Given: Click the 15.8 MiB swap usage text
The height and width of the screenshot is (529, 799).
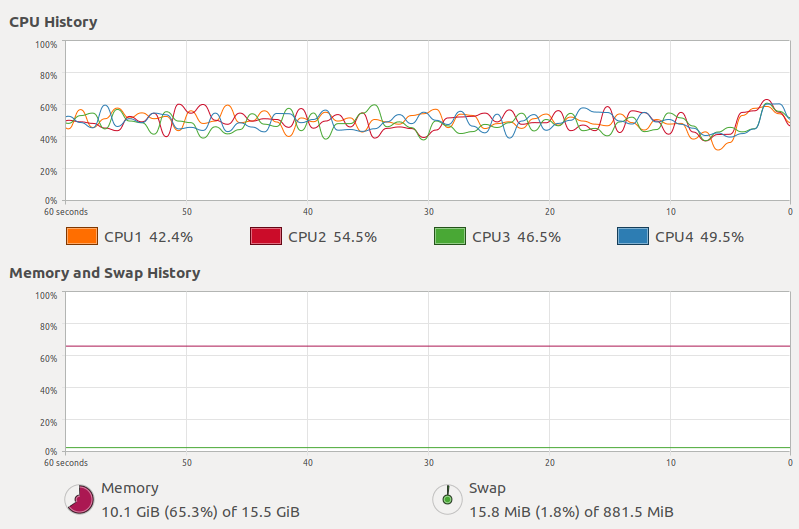Looking at the screenshot, I should coord(571,512).
